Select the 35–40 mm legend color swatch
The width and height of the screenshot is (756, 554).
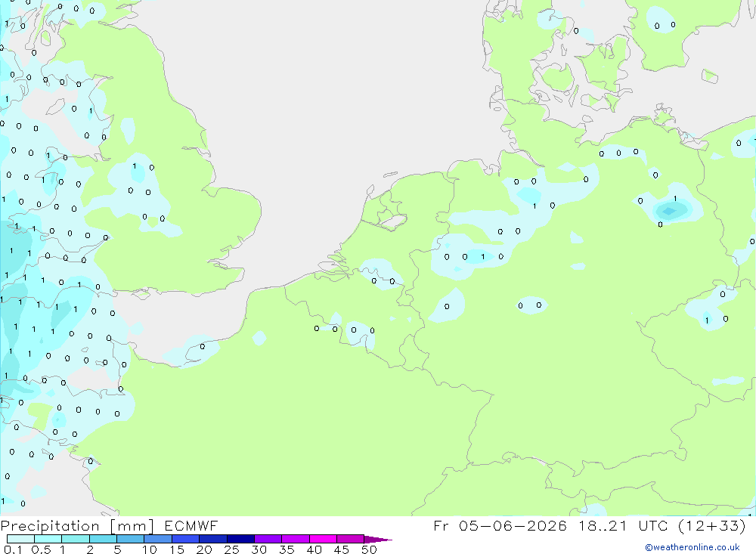(296, 539)
